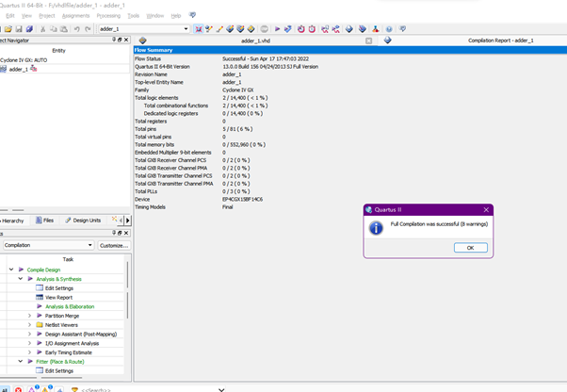Start Analysis & Synthesis from the toolbar
Image resolution: width=567 pixels, height=392 pixels.
point(288,29)
